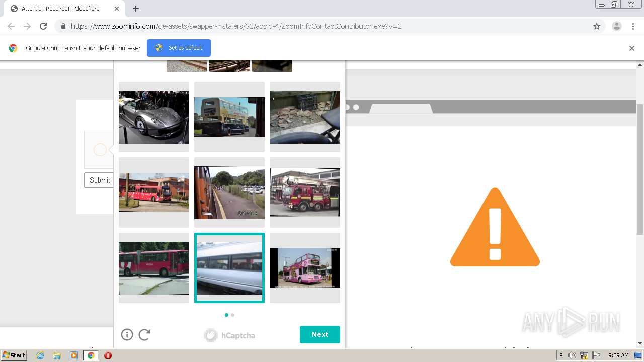Click the page's vertical scrollbar thumb

coord(640,169)
